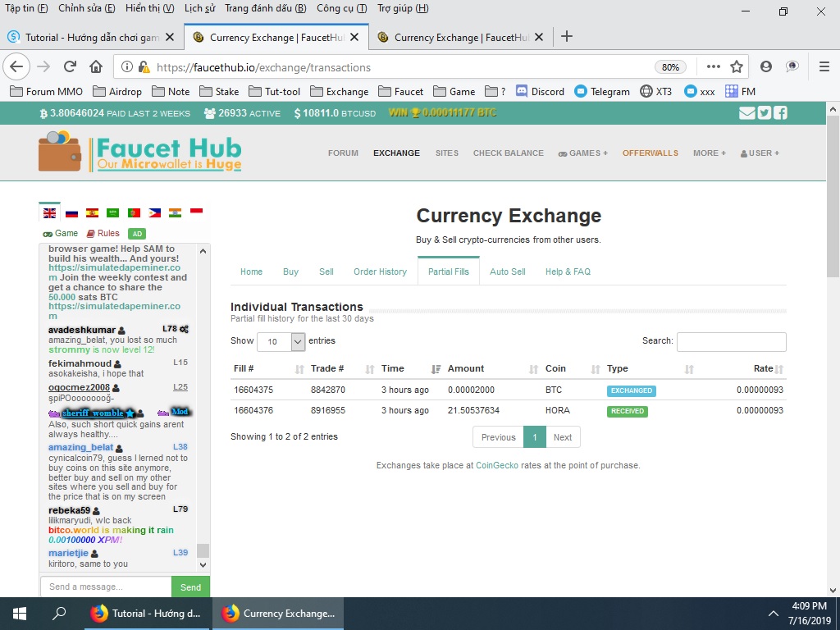Open Firefox hamburger menu
Screen dimensions: 840x630
[x=824, y=66]
